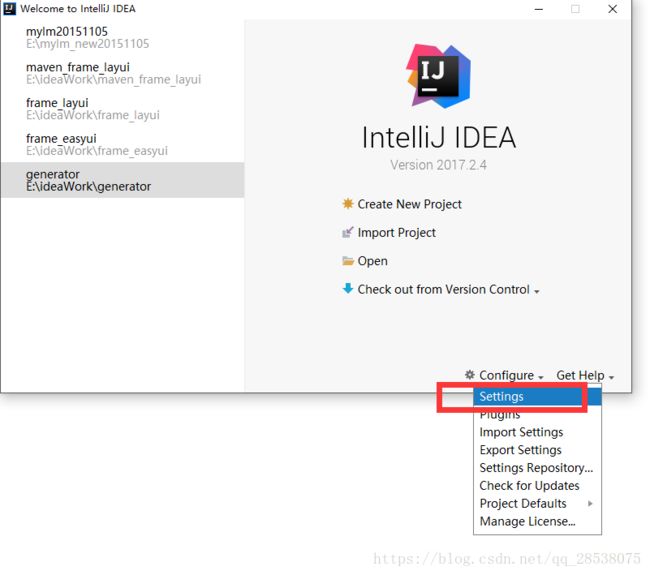Open the Configure dropdown arrow
The width and height of the screenshot is (650, 575).
pyautogui.click(x=541, y=377)
